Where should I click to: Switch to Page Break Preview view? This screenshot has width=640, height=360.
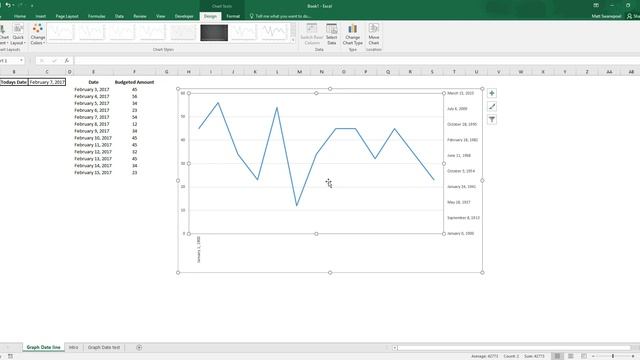[x=584, y=356]
